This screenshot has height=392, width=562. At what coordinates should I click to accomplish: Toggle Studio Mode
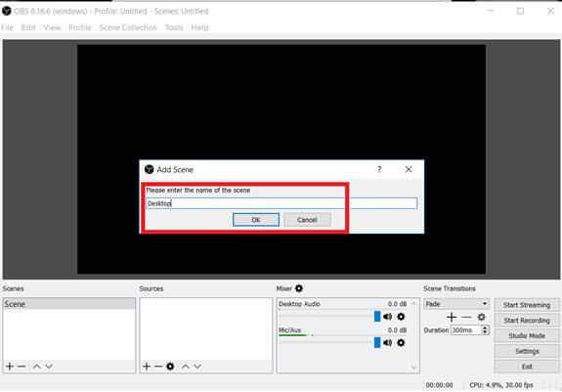click(x=527, y=335)
